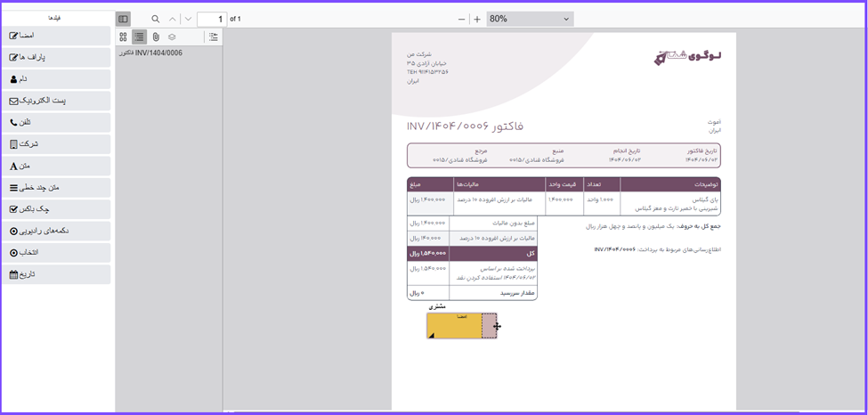Show thumbnails view in sidebar
Screen dimensions: 868x415
124,37
